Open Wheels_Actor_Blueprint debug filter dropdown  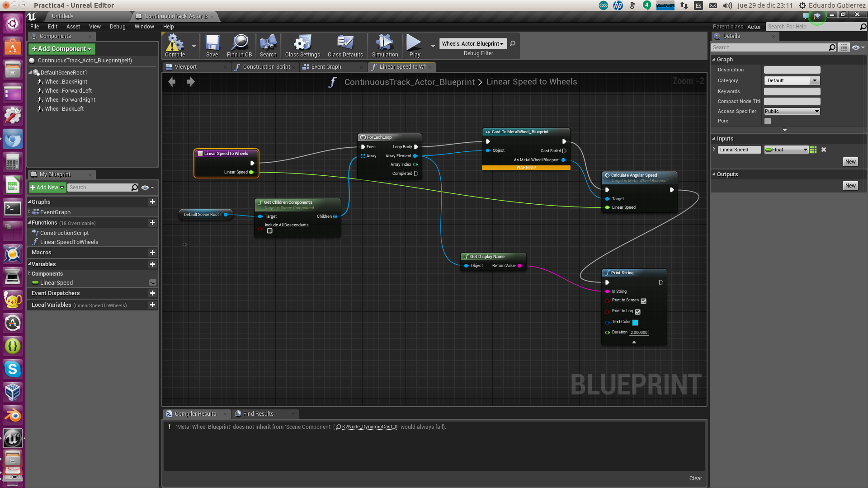(473, 43)
